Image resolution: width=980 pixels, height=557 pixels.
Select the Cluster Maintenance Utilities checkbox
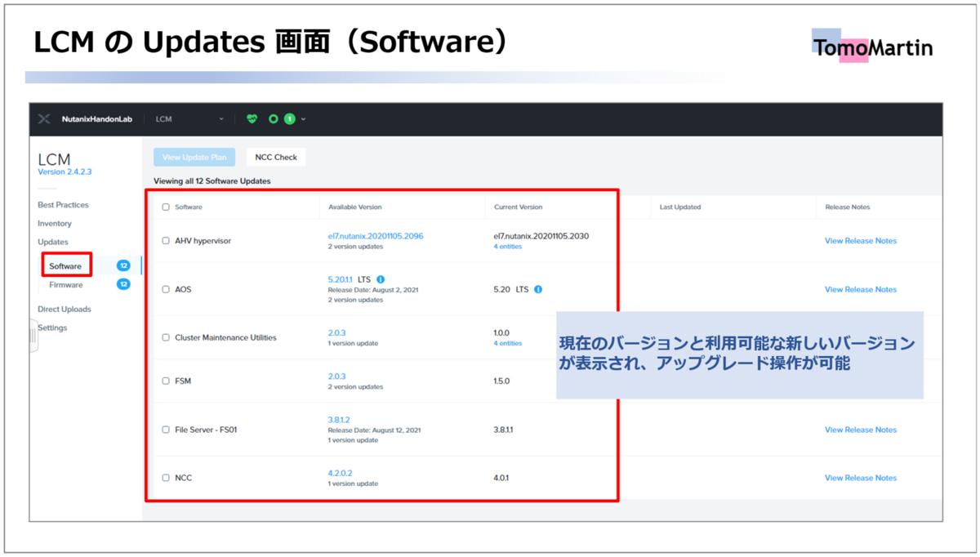[x=166, y=337]
